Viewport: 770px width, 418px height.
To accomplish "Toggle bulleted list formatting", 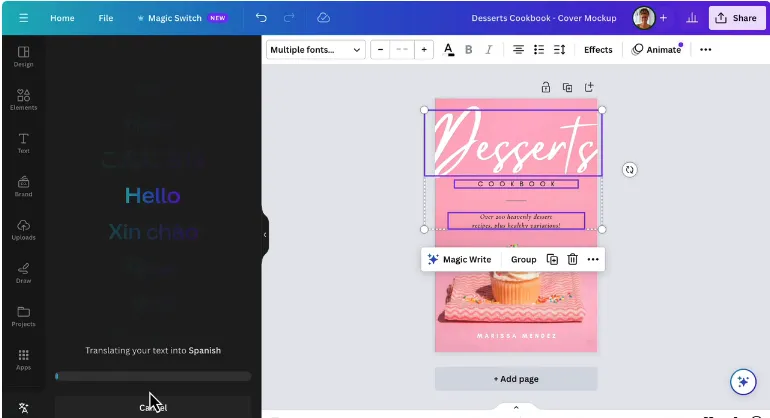I will click(539, 50).
